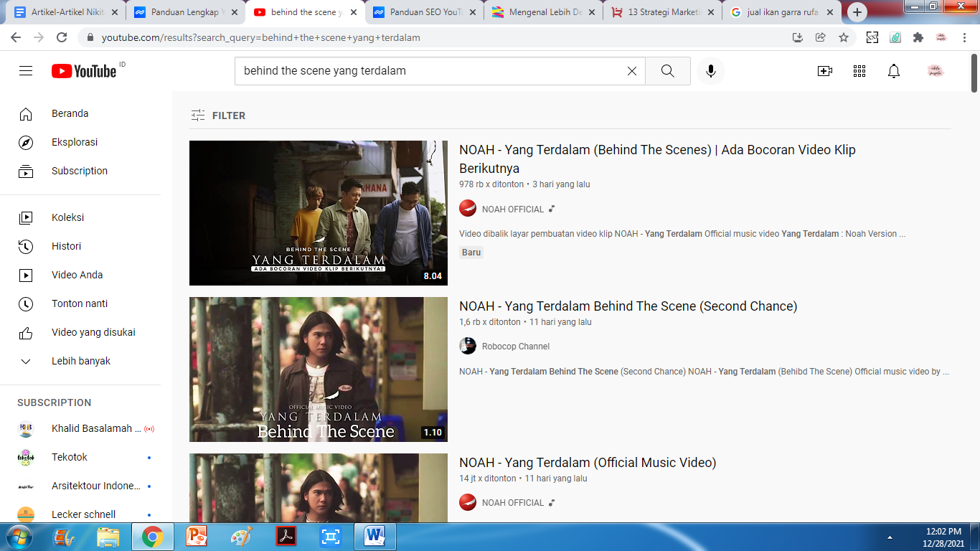Switch to the Mengenal Lebih tab
This screenshot has height=551, width=980.
click(x=542, y=12)
